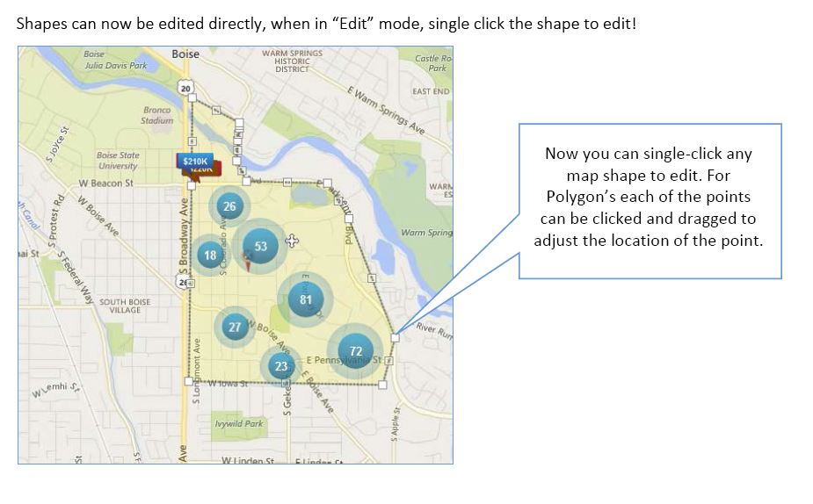Click the cluster marker labeled 23
The height and width of the screenshot is (504, 813).
tap(281, 366)
